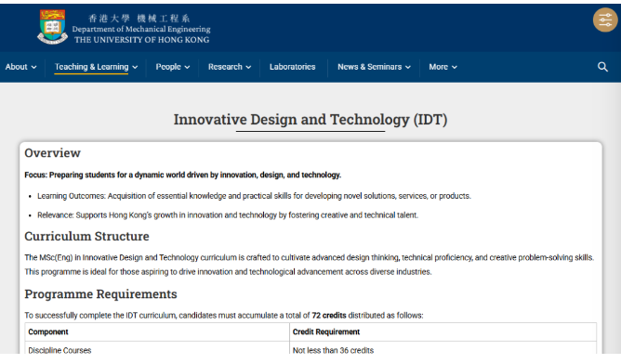Open the More menu item

439,67
